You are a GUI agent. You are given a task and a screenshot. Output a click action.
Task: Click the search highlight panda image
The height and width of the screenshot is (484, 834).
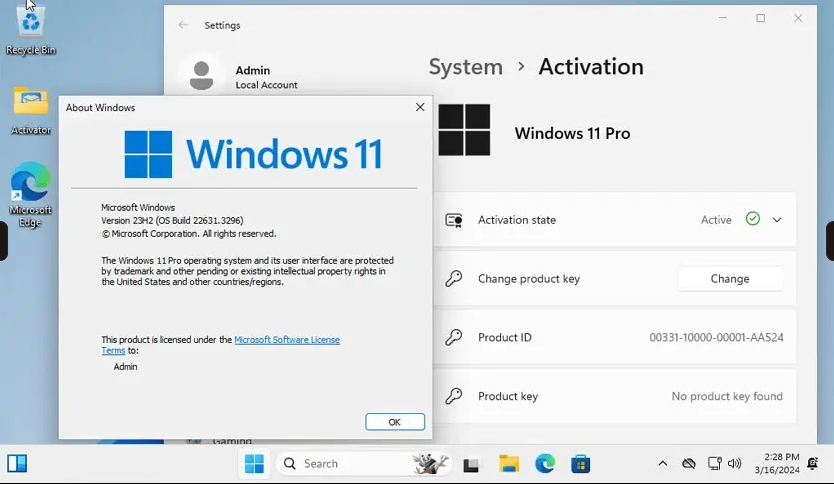point(430,464)
